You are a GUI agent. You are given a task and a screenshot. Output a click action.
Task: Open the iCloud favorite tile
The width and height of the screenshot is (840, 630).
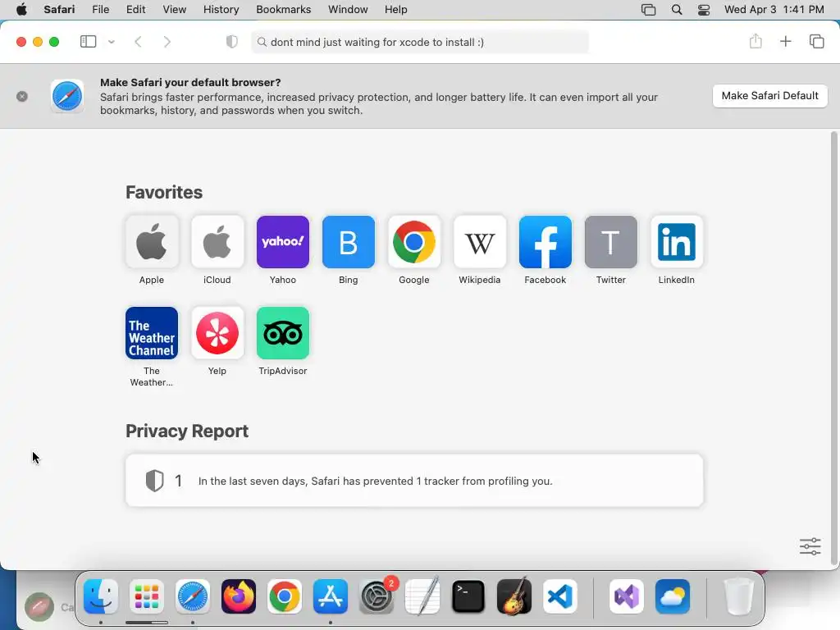217,242
